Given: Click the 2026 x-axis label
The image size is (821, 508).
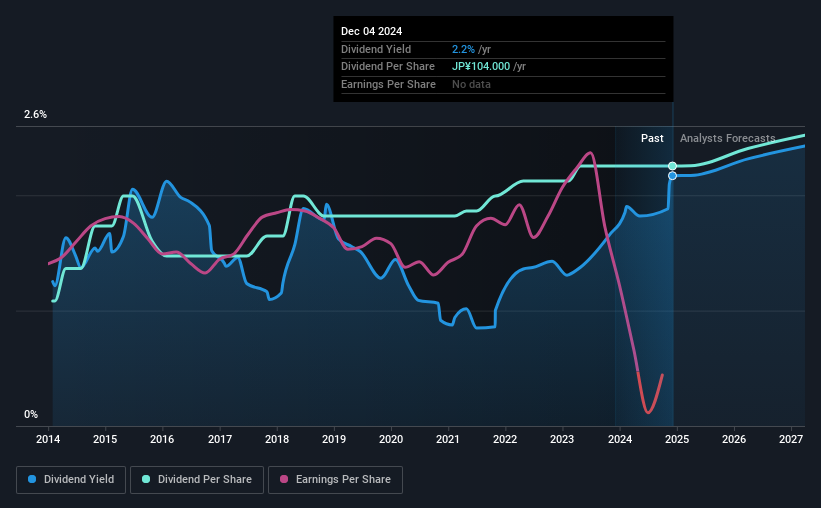Looking at the screenshot, I should coord(734,439).
